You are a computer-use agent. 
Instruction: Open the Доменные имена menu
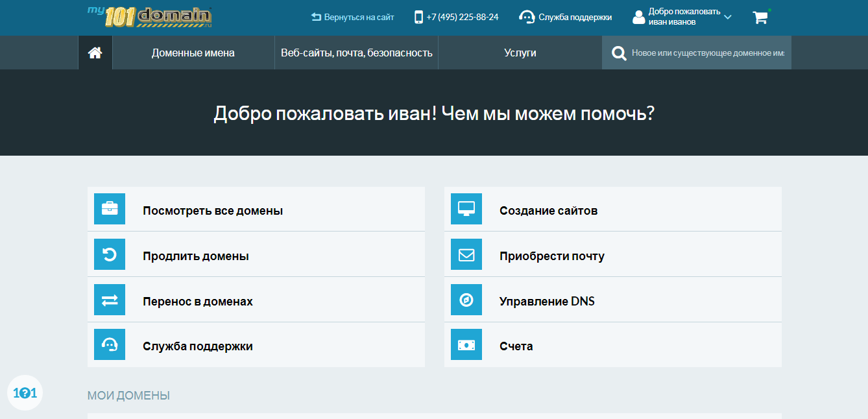pos(193,53)
